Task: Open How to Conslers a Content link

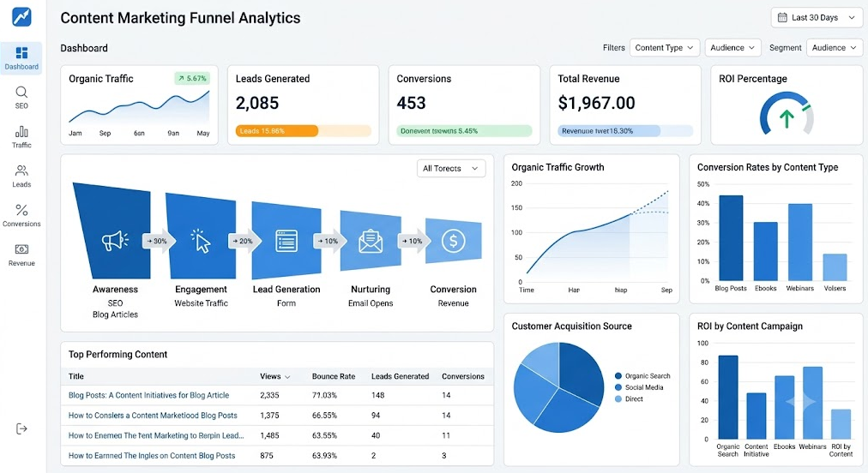Action: pos(153,415)
